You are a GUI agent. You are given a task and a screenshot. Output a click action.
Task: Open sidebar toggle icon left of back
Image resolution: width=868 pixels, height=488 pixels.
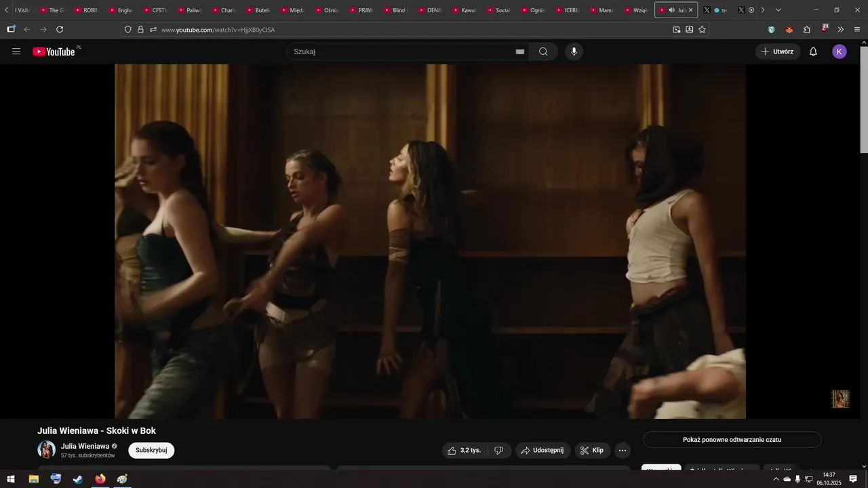[x=11, y=29]
